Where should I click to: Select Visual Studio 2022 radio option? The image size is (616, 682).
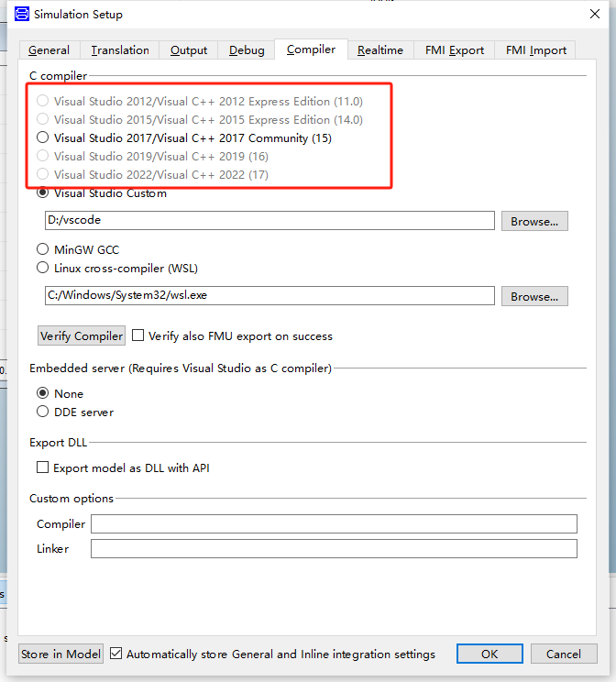pos(43,174)
